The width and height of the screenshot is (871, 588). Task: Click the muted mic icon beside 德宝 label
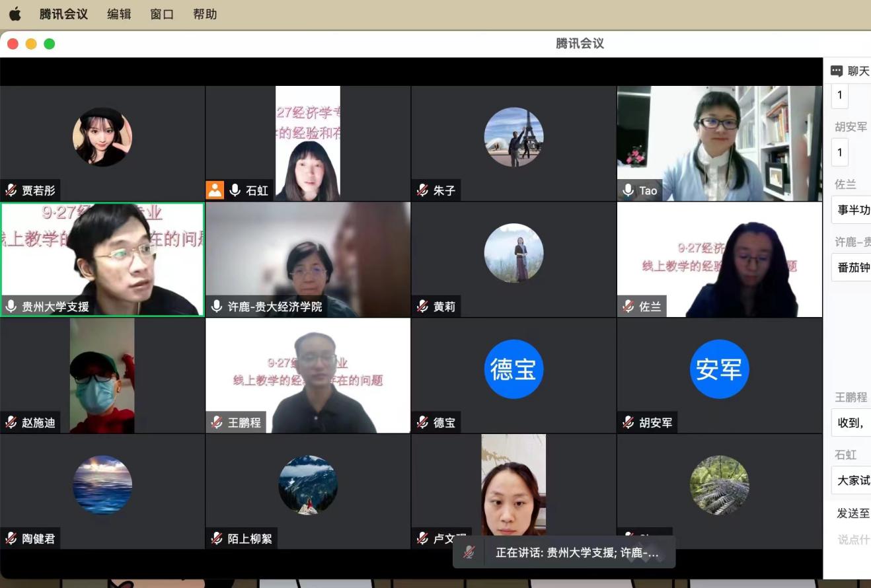click(x=423, y=422)
